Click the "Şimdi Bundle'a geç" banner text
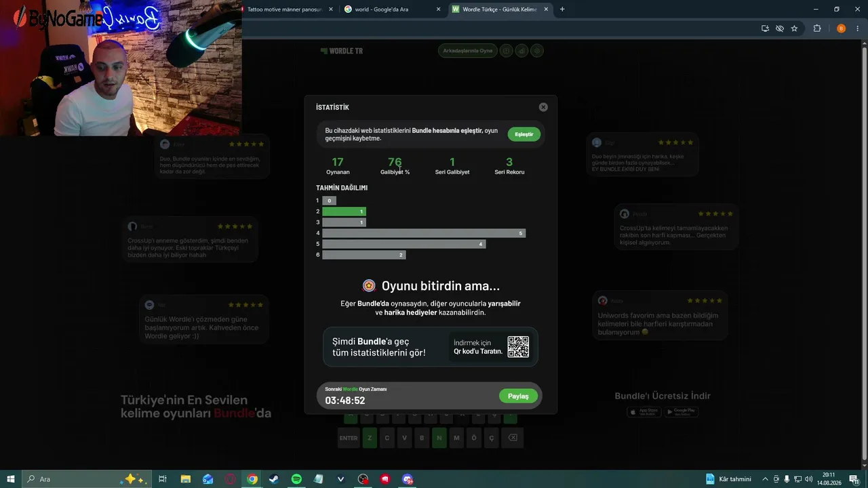Viewport: 868px width, 488px height. 379,347
